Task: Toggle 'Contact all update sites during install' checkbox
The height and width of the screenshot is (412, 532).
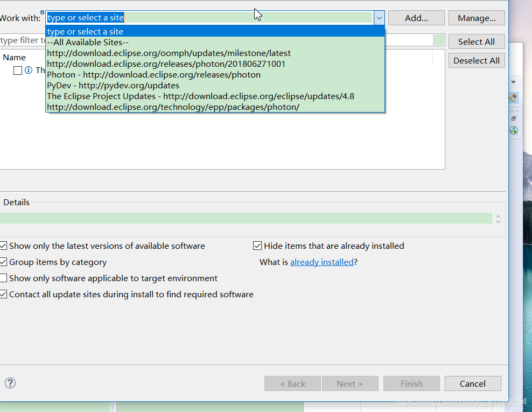Action: click(x=3, y=294)
